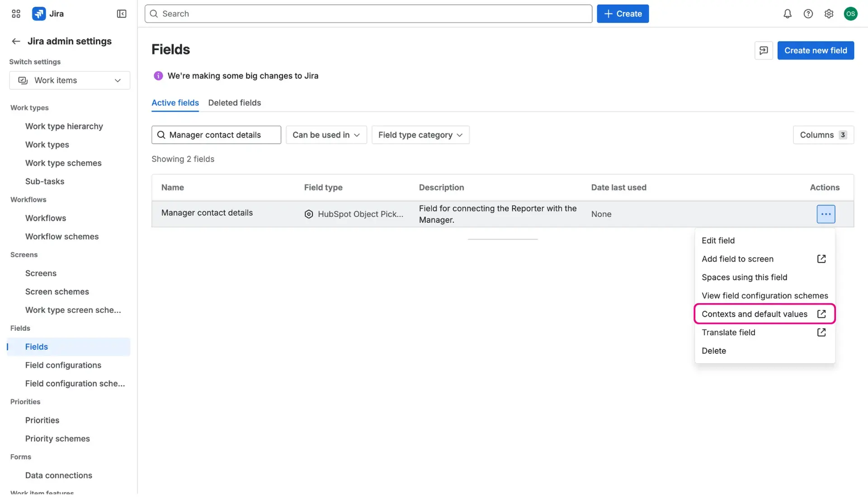
Task: Click the back arrow beside Jira admin settings
Action: (x=16, y=41)
